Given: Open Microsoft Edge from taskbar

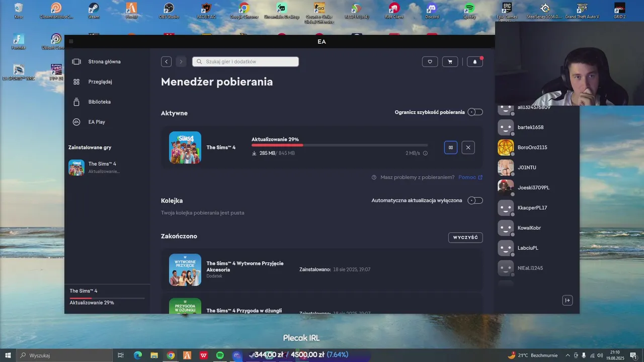Looking at the screenshot, I should (137, 355).
